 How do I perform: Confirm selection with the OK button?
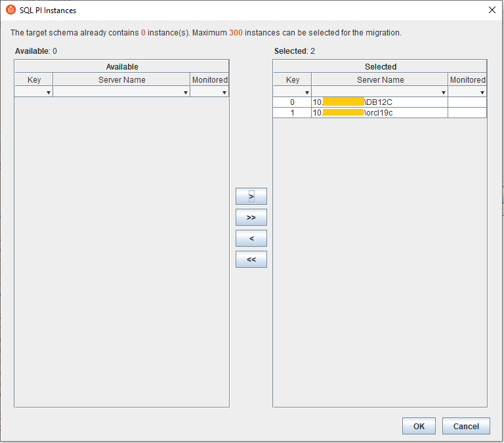click(x=419, y=426)
